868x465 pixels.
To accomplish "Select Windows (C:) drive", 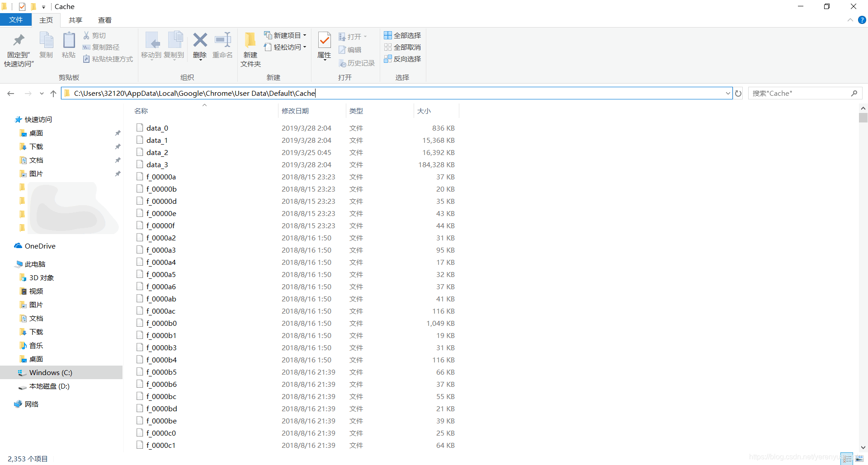I will tap(61, 372).
